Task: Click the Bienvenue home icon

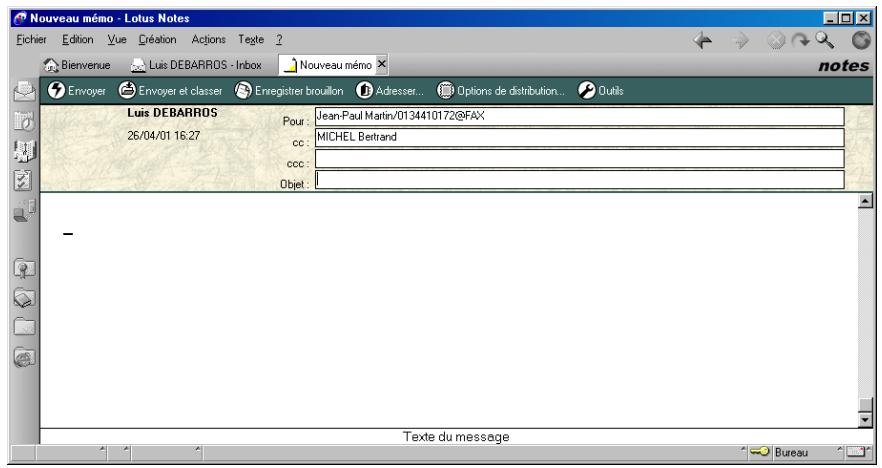Action: pyautogui.click(x=51, y=65)
